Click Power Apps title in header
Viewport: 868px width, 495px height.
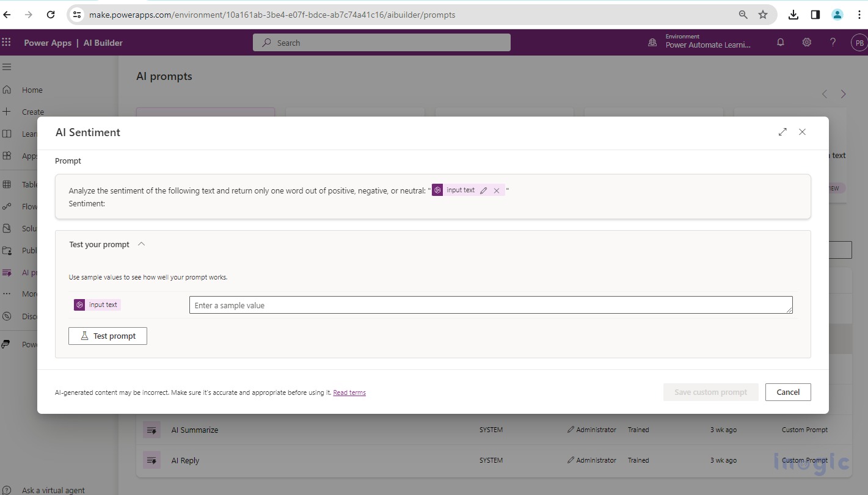(48, 43)
